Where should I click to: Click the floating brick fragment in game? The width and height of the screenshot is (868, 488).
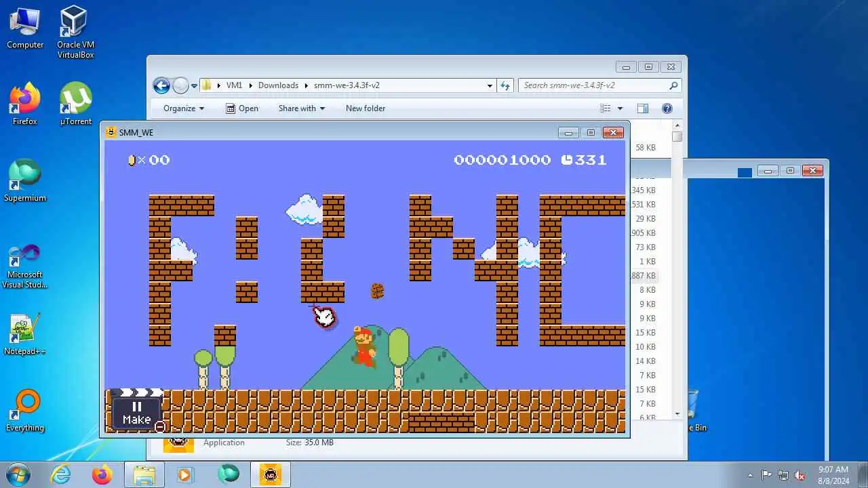coord(377,291)
